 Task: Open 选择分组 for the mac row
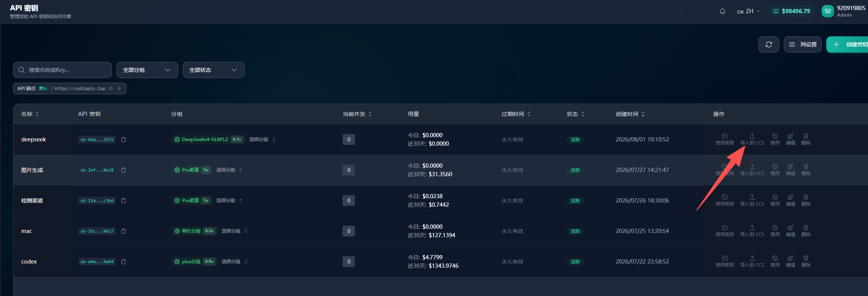pos(235,231)
